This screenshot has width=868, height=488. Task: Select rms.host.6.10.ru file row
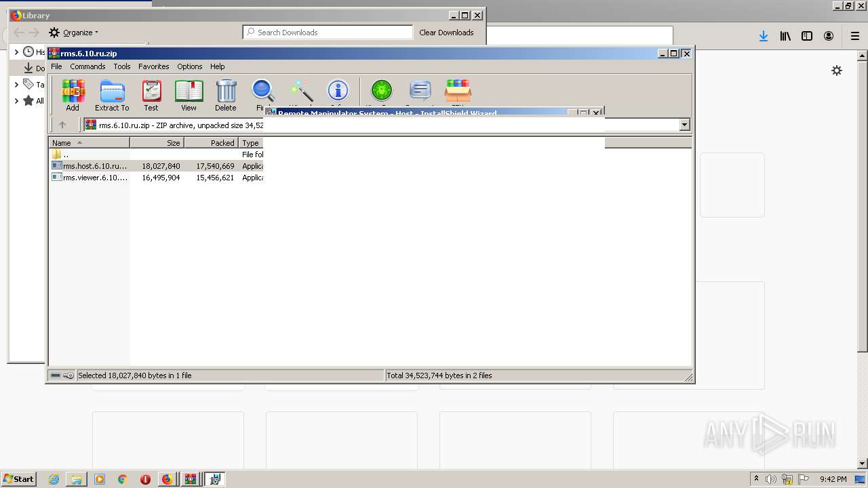pos(157,166)
